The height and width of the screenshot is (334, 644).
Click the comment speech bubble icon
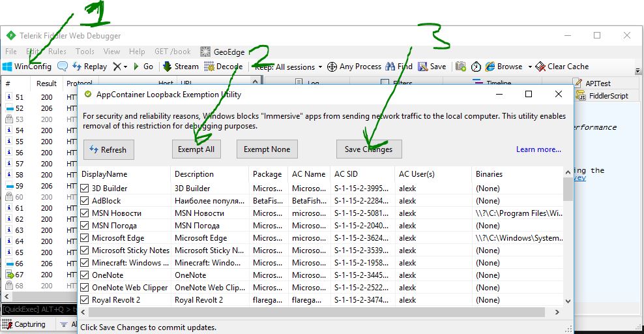[x=63, y=66]
